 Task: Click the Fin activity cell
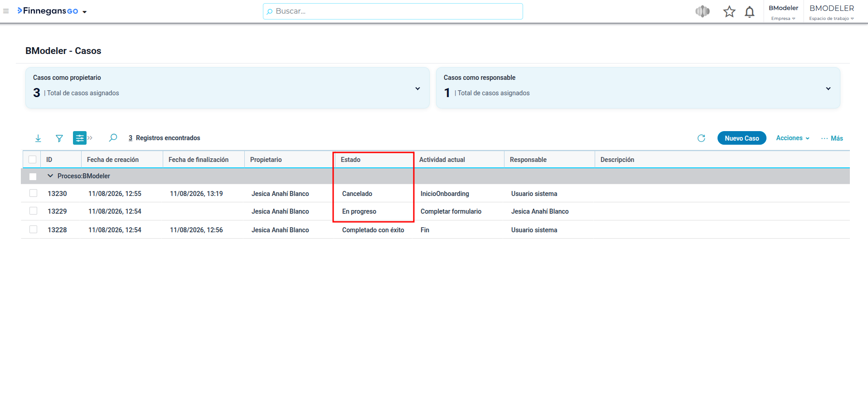click(425, 230)
